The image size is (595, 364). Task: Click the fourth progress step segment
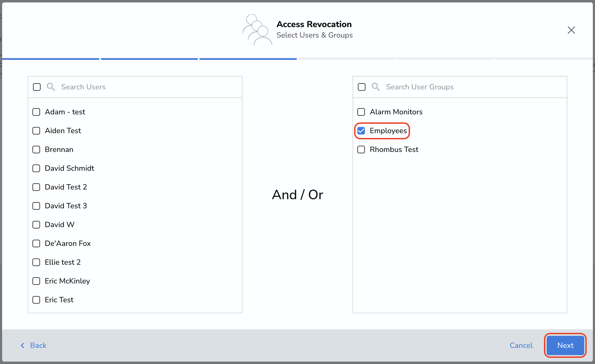[346, 59]
